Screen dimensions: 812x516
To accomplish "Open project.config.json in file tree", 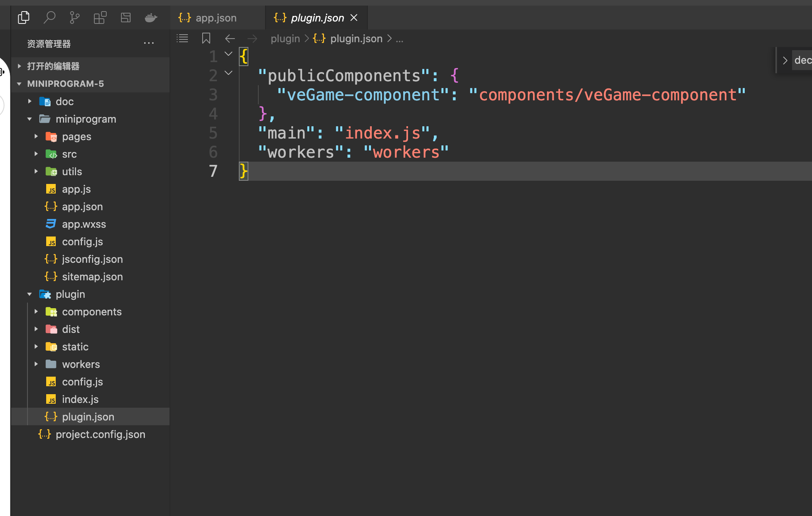I will click(100, 434).
